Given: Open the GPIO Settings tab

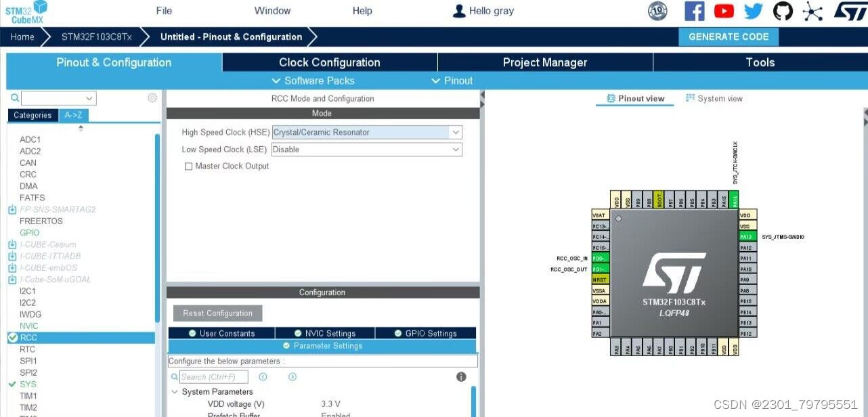Looking at the screenshot, I should pyautogui.click(x=425, y=333).
